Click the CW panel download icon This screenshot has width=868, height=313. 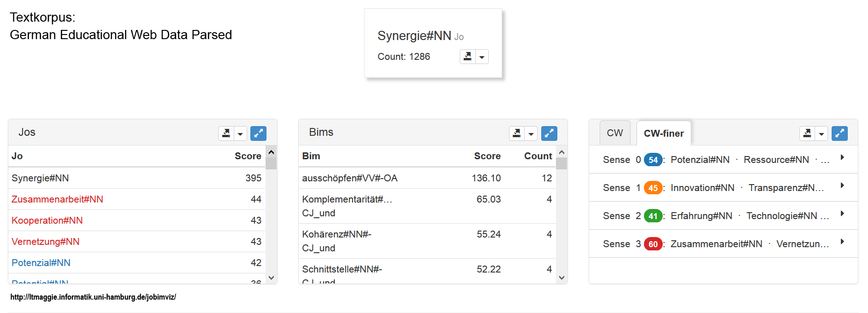click(807, 133)
